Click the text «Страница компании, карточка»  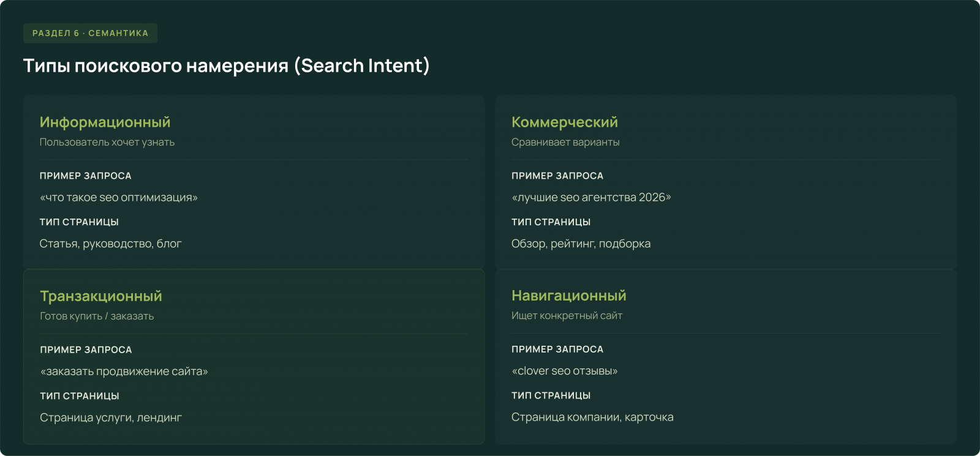[x=592, y=417]
